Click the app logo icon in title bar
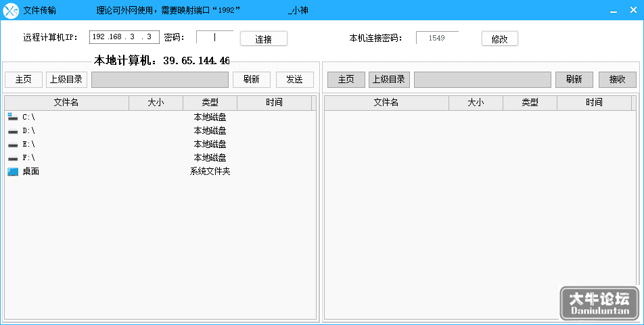 pyautogui.click(x=11, y=10)
